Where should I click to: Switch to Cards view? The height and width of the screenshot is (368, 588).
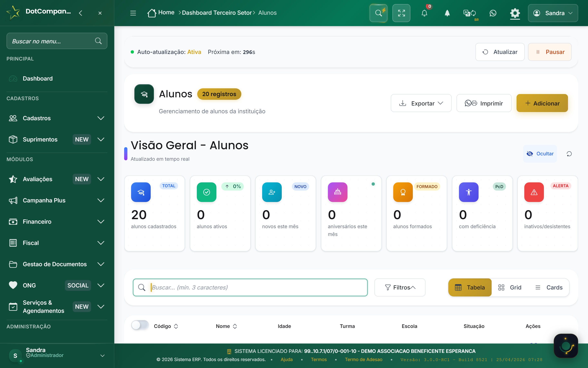[x=549, y=287]
